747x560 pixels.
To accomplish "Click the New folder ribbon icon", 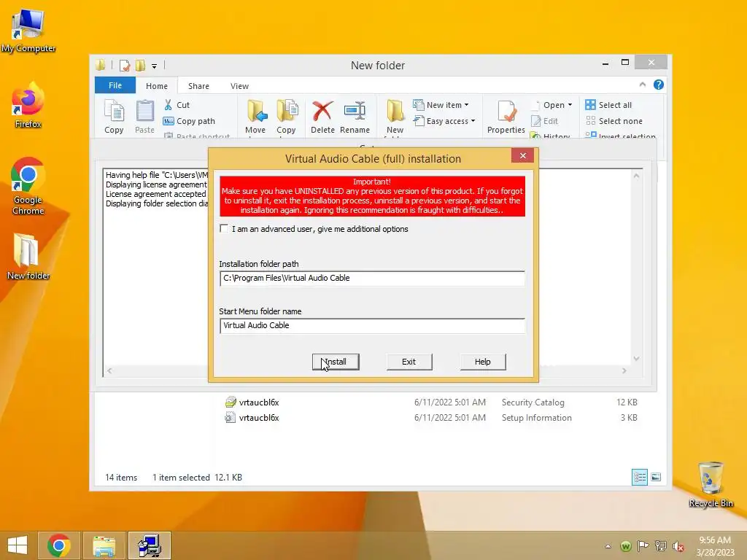I will click(x=395, y=117).
